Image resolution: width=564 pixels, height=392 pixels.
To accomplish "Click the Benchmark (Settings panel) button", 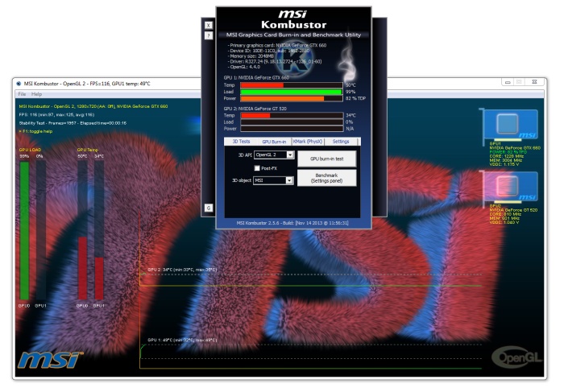I will 326,178.
